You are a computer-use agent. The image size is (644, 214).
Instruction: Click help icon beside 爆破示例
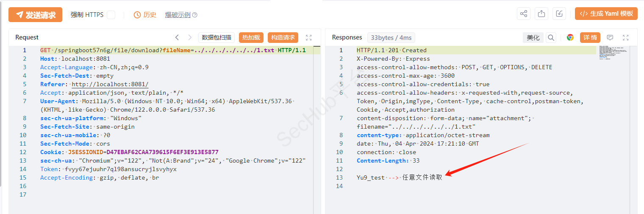point(195,15)
